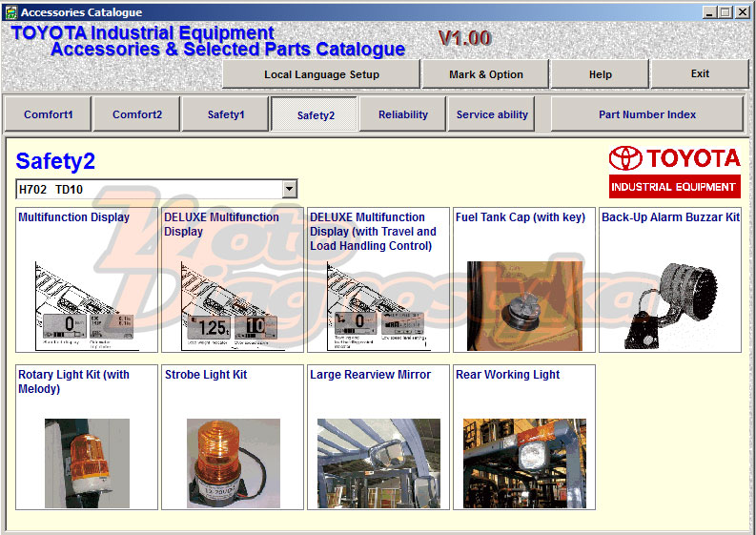756x535 pixels.
Task: Click the Safety2 page heading
Action: pos(55,160)
